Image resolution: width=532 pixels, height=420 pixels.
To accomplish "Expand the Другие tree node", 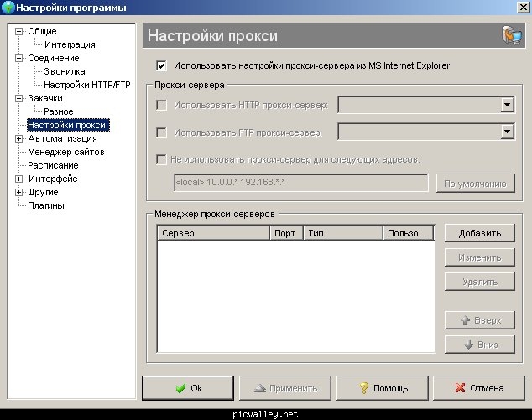I will point(19,193).
